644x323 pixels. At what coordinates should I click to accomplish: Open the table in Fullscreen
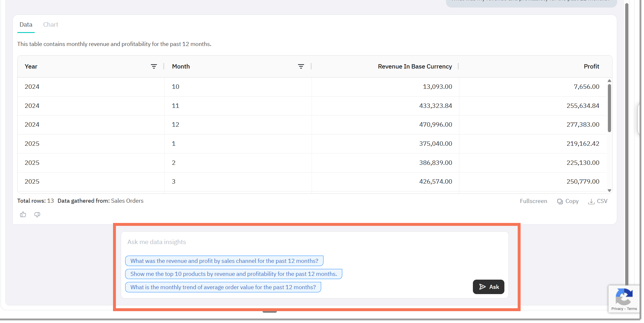534,202
